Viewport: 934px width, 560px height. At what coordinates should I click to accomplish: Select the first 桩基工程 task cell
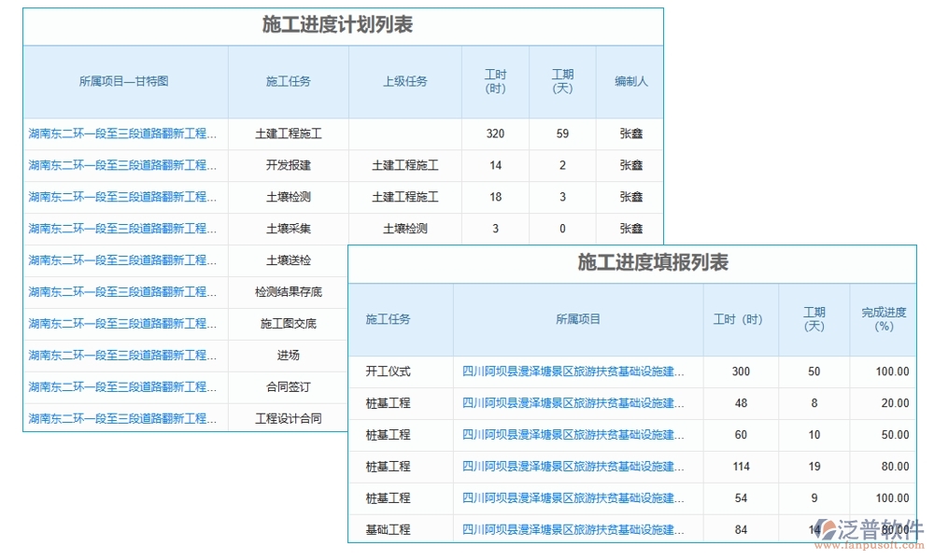click(389, 402)
